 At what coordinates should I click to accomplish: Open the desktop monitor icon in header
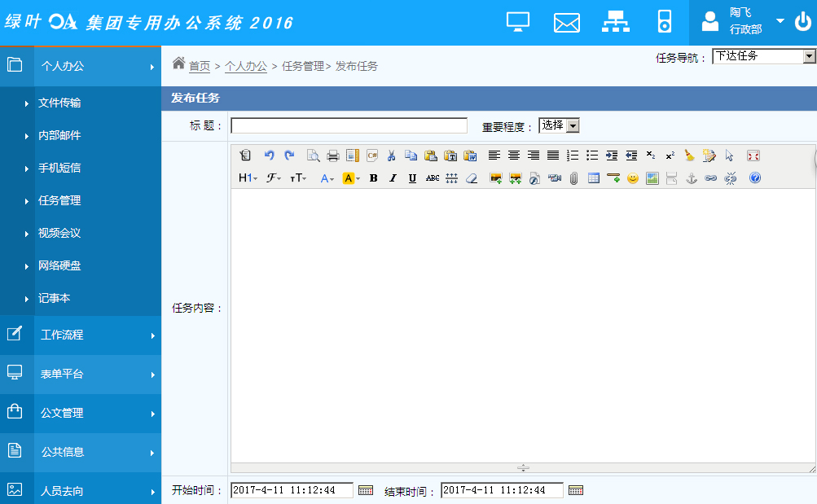(x=518, y=22)
